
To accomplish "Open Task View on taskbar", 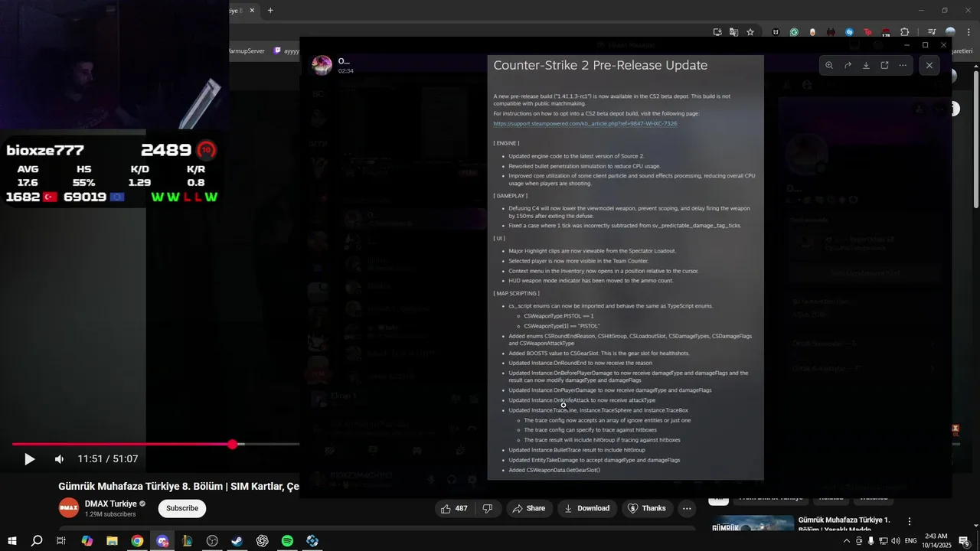I will tap(61, 541).
